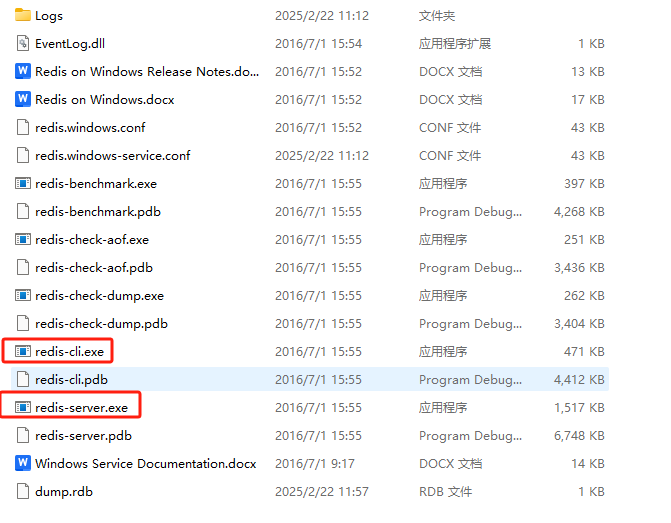Click Word icon for Redis Release Notes
Viewport: 671px width, 523px height.
[x=23, y=71]
